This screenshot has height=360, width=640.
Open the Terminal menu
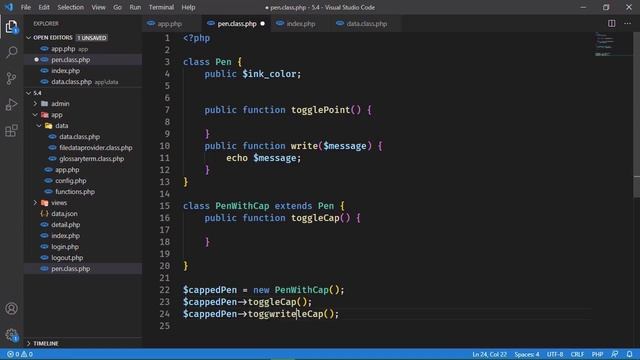pyautogui.click(x=161, y=7)
